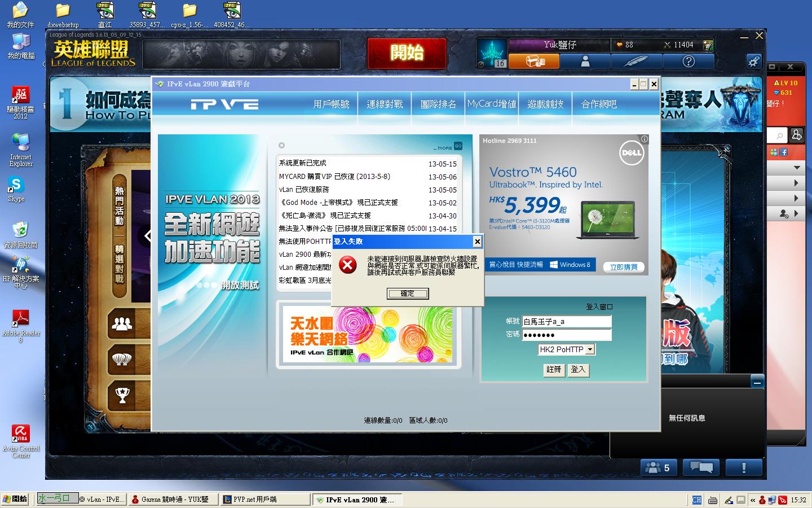The width and height of the screenshot is (812, 508).
Task: Open the 我的電腦 desktop icon
Action: tap(21, 46)
